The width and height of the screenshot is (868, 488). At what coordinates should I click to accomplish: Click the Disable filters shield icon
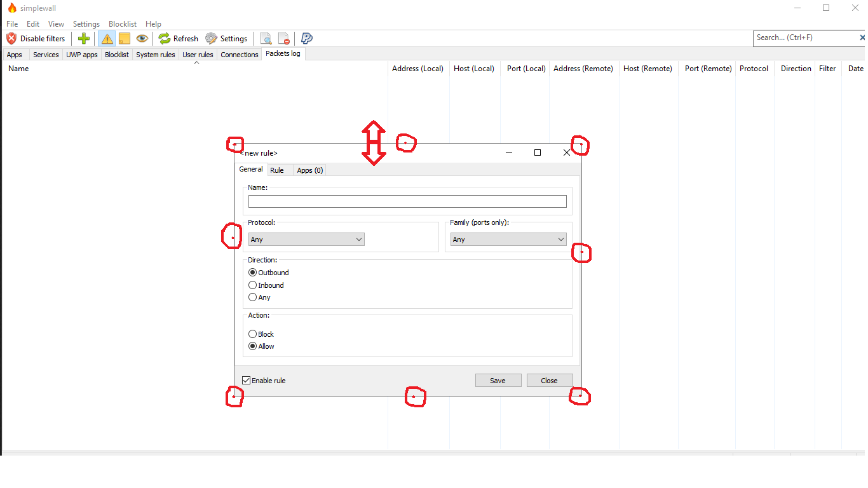click(10, 38)
